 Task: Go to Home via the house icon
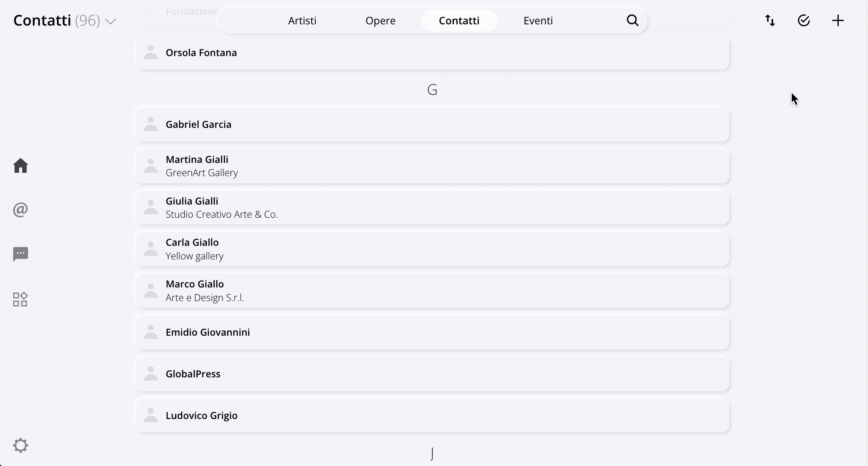click(x=21, y=165)
